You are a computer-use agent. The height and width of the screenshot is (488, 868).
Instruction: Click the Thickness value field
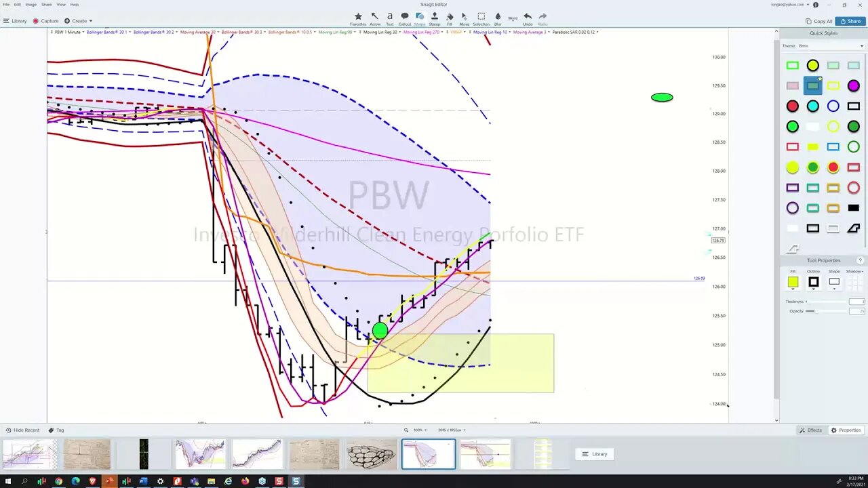[856, 302]
